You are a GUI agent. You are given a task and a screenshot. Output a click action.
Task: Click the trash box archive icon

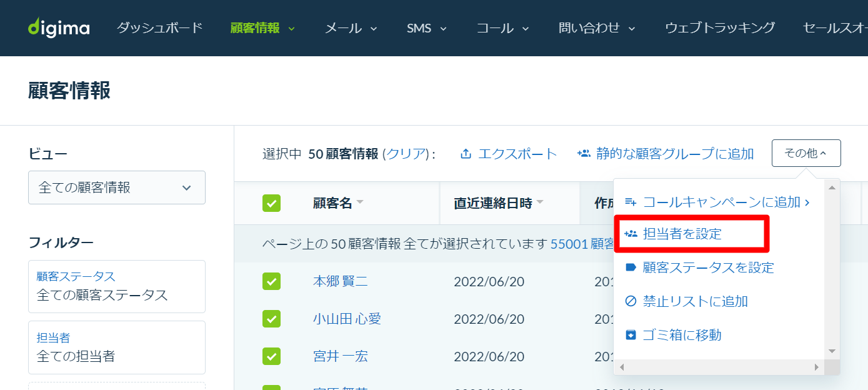pyautogui.click(x=631, y=335)
